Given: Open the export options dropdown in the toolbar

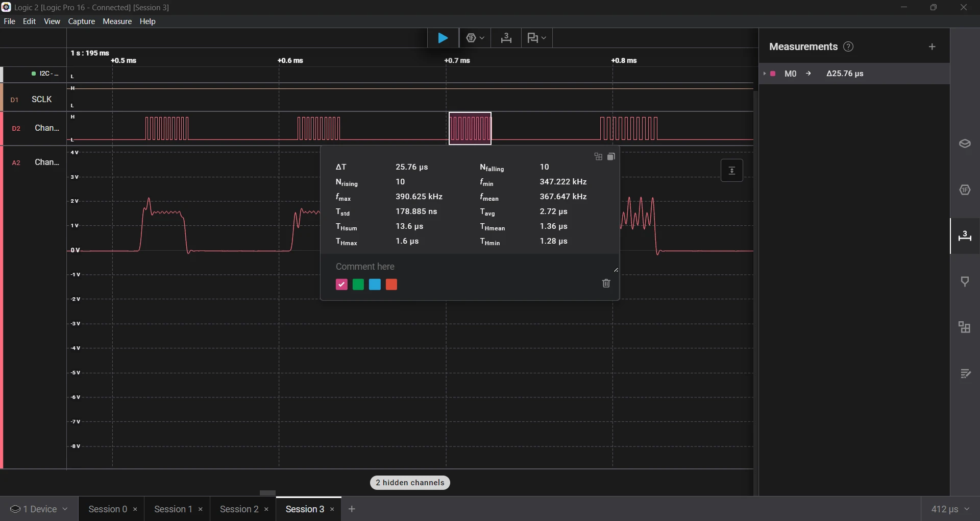Looking at the screenshot, I should 537,38.
